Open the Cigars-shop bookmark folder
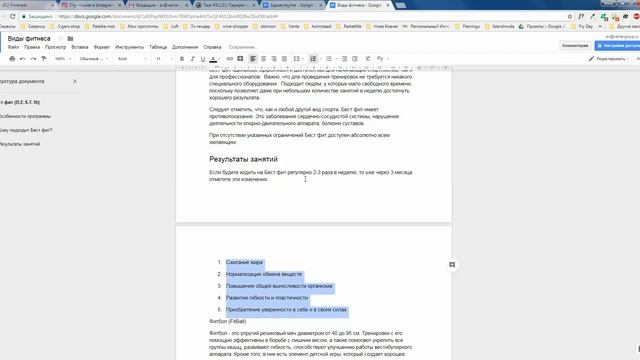This screenshot has width=640, height=360. 65,26
